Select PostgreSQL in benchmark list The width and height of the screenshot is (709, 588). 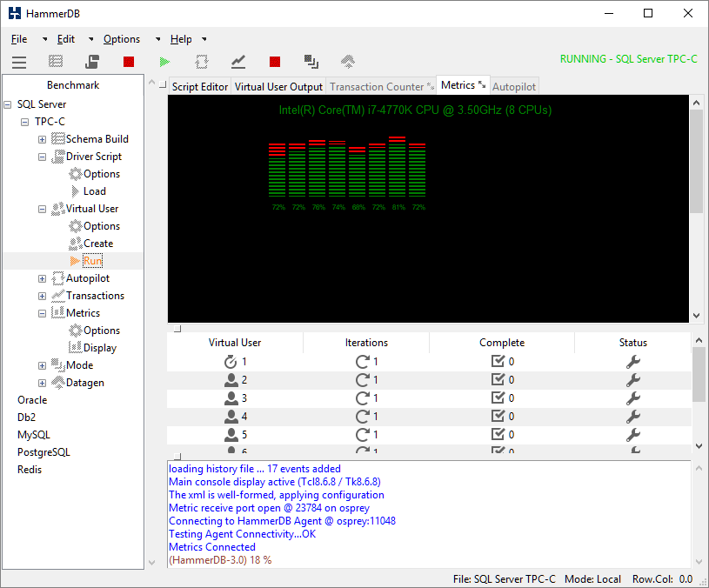pyautogui.click(x=43, y=452)
